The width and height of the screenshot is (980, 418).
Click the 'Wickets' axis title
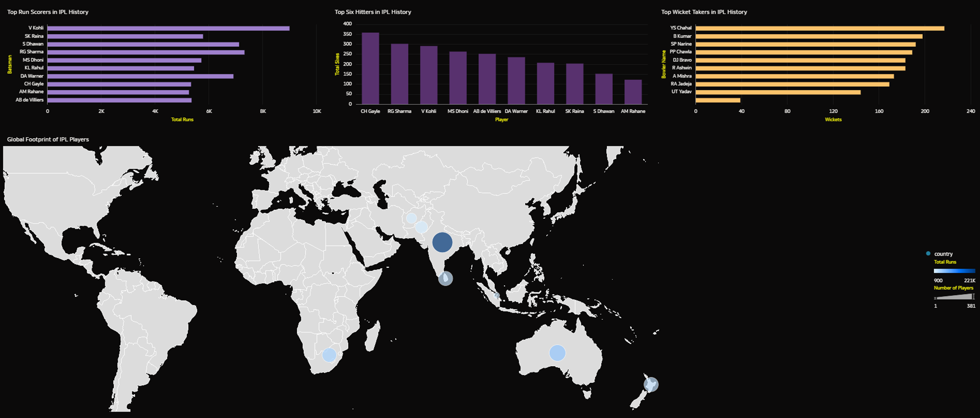(833, 120)
